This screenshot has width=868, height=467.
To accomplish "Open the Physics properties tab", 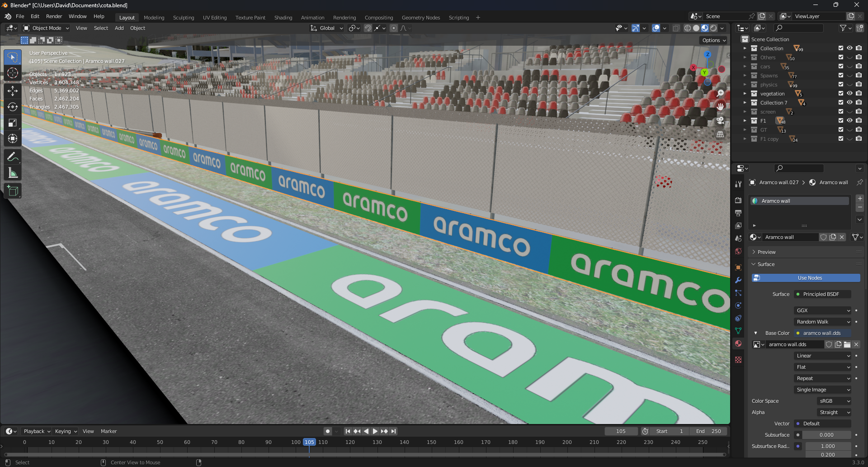I will [738, 305].
